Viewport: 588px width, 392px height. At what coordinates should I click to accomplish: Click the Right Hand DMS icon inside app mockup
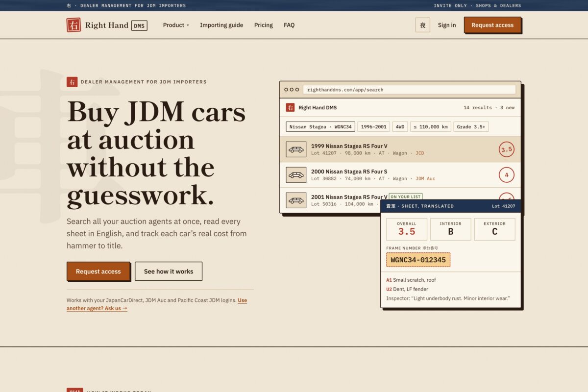(290, 107)
